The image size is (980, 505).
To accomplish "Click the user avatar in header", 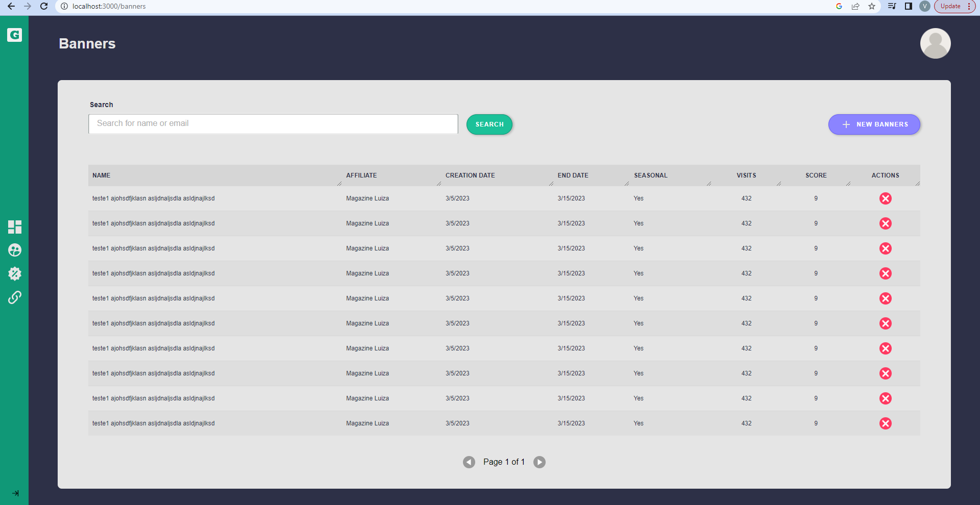I will [x=935, y=43].
